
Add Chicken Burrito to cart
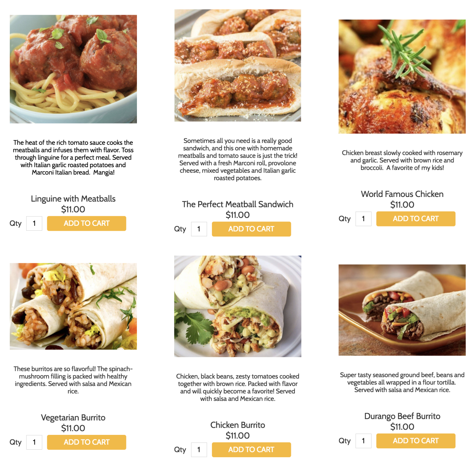point(251,450)
